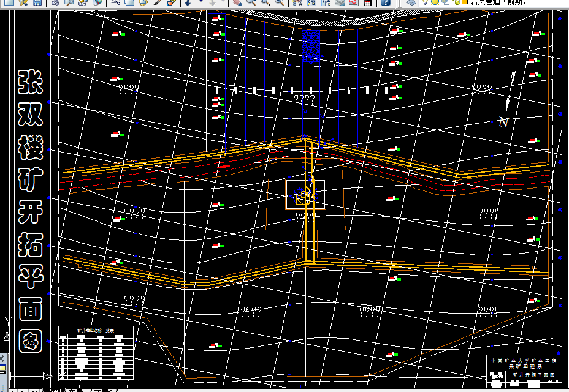Copy selection with the Copy icon
The height and width of the screenshot is (392, 569).
pyautogui.click(x=129, y=2)
